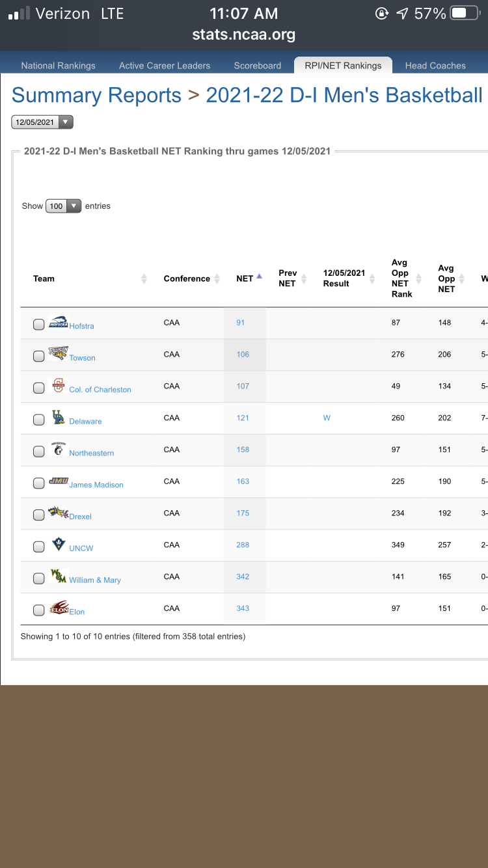488x868 pixels.
Task: Click UNCW's NET rank 288
Action: click(243, 545)
